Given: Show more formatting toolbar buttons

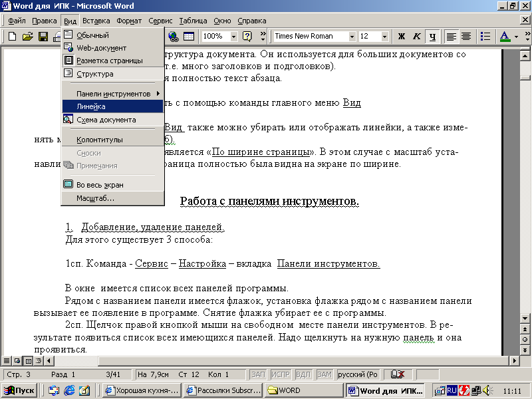Looking at the screenshot, I should (527, 36).
